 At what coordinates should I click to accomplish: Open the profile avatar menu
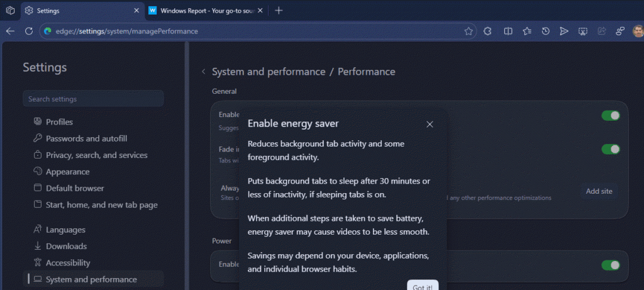638,31
